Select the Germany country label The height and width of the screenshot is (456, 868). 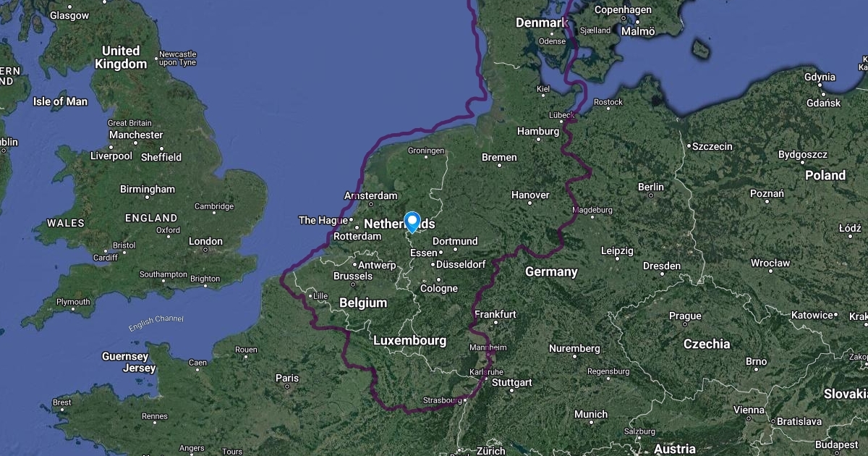point(551,271)
